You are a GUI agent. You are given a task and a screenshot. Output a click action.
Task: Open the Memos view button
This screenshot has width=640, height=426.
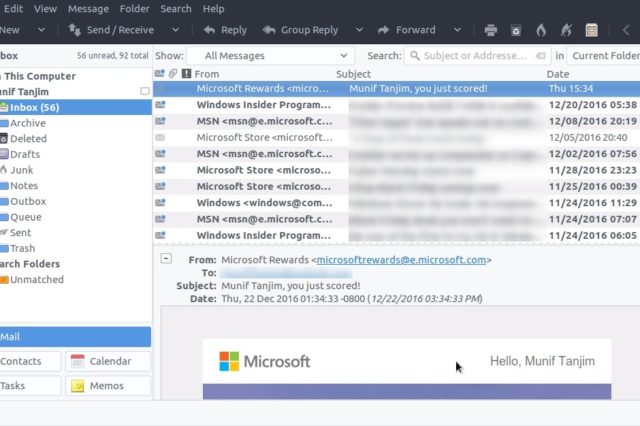pos(108,386)
